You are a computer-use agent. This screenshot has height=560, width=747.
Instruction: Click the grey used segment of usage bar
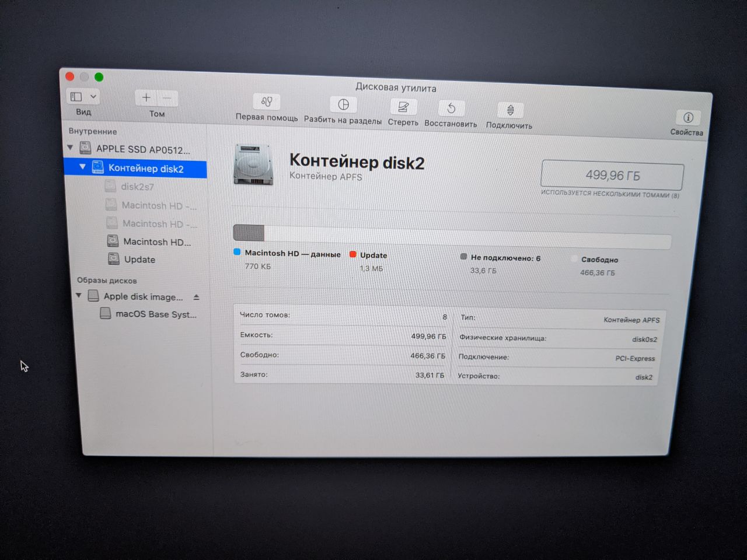pos(249,233)
